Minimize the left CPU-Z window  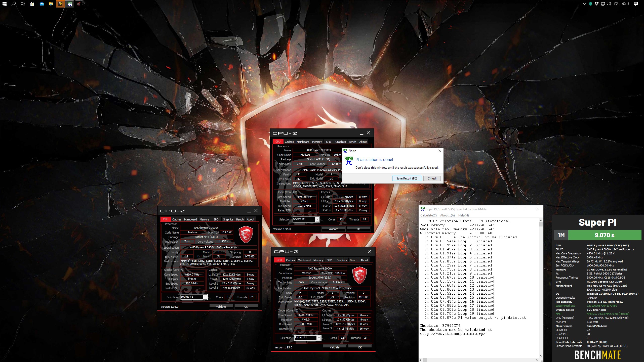pos(249,211)
